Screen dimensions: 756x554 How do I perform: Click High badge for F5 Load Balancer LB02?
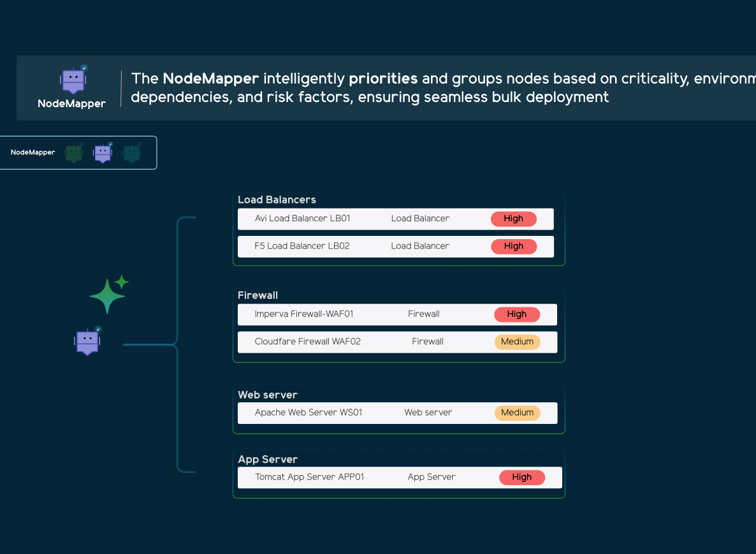514,246
